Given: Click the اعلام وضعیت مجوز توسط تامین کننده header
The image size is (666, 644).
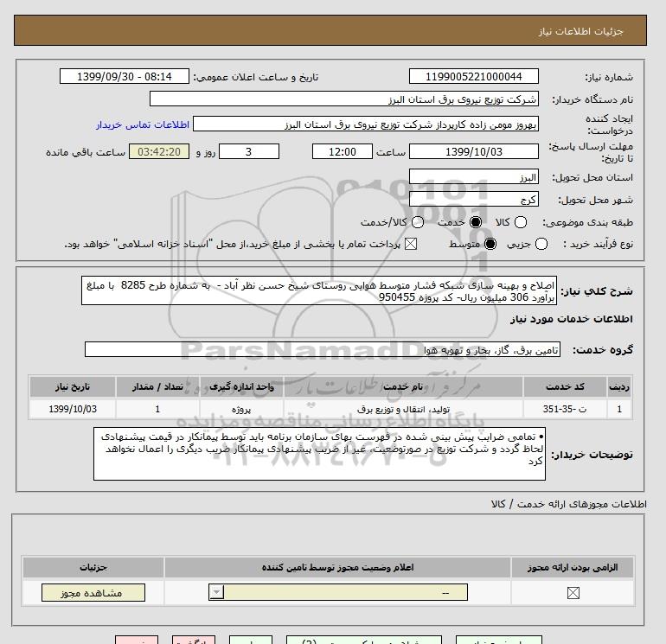Looking at the screenshot, I should click(337, 567).
